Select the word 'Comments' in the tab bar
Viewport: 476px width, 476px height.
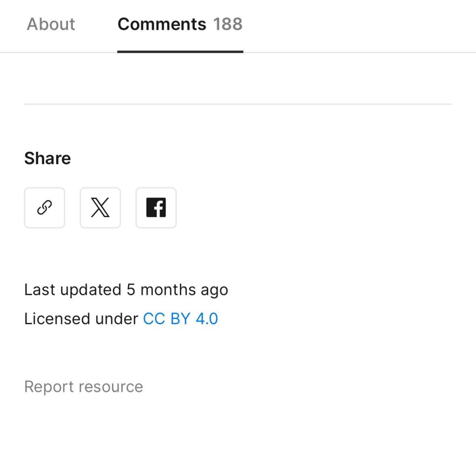point(162,24)
